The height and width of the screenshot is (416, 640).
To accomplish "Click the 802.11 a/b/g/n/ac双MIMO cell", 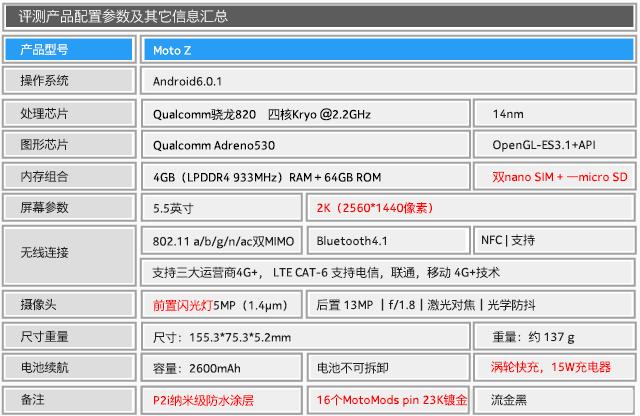I will 222,240.
